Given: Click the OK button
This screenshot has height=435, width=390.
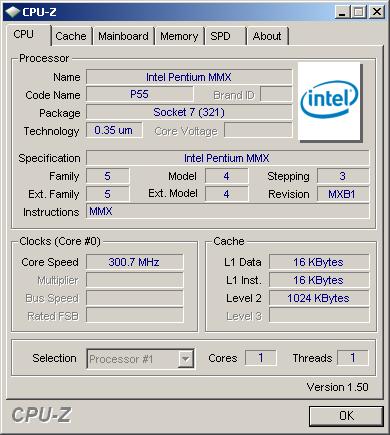Looking at the screenshot, I should 346,416.
